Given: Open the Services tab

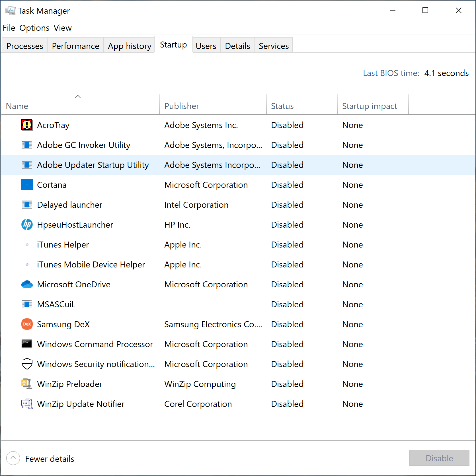Looking at the screenshot, I should [x=273, y=46].
